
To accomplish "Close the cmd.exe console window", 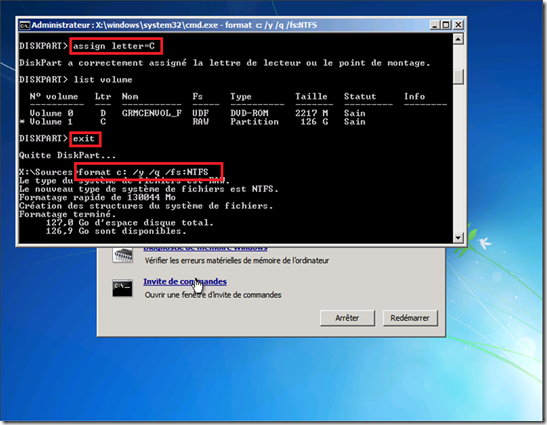I will [x=458, y=25].
